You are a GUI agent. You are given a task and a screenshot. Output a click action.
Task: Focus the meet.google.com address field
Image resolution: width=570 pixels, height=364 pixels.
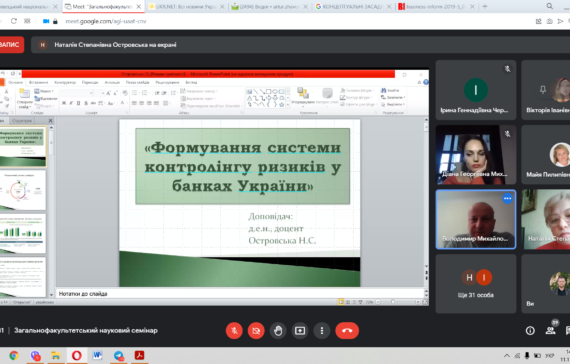pyautogui.click(x=106, y=21)
